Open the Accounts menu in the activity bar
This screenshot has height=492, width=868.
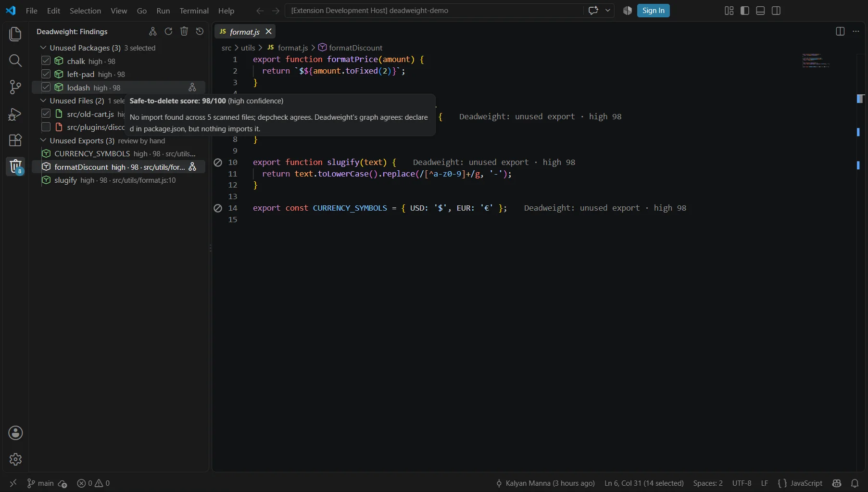(x=15, y=433)
